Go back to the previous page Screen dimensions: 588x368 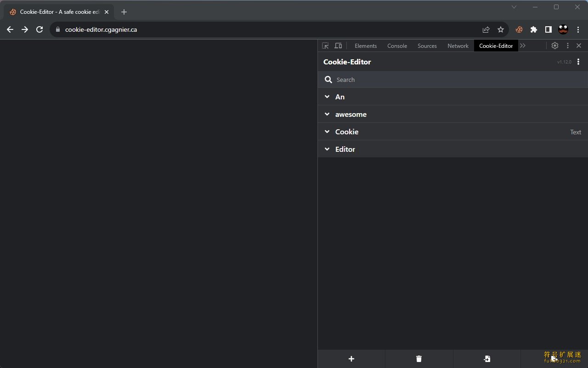(10, 29)
